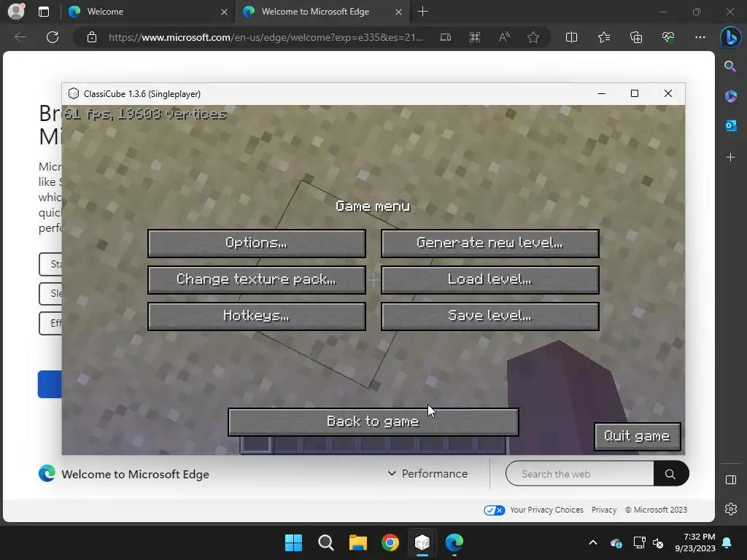Open the Privacy link
Viewport: 747px width, 560px height.
(x=604, y=510)
